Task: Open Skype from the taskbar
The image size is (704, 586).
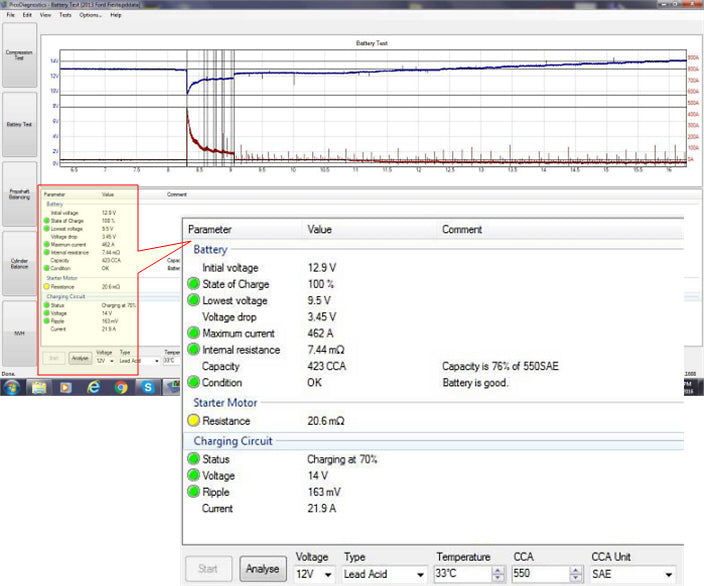Action: pos(148,387)
